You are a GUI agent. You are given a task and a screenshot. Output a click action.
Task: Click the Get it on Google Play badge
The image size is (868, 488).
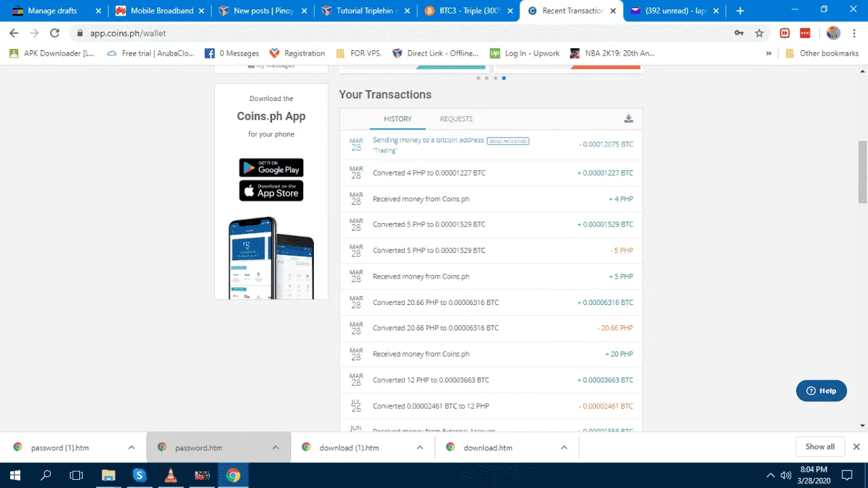click(271, 167)
